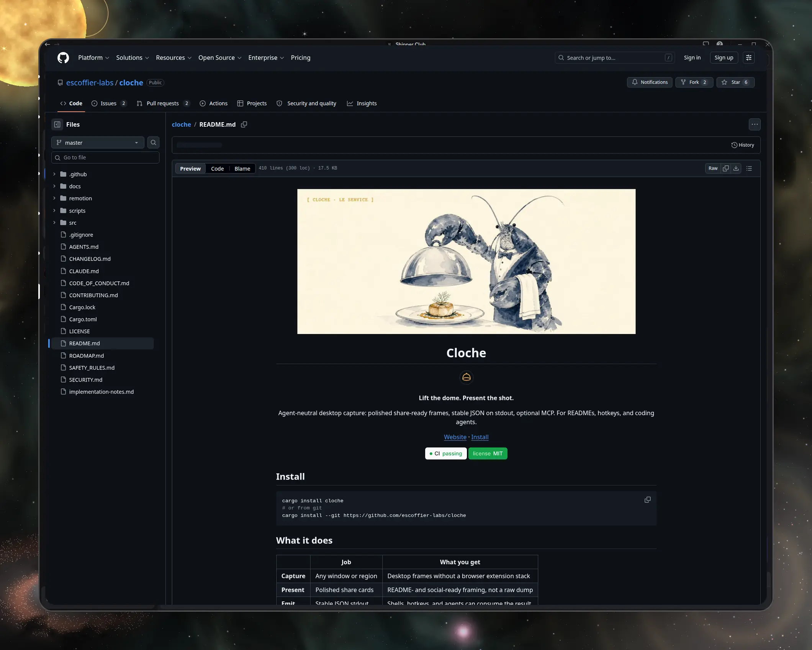
Task: Open AGENTS.md in file tree
Action: pyautogui.click(x=83, y=247)
